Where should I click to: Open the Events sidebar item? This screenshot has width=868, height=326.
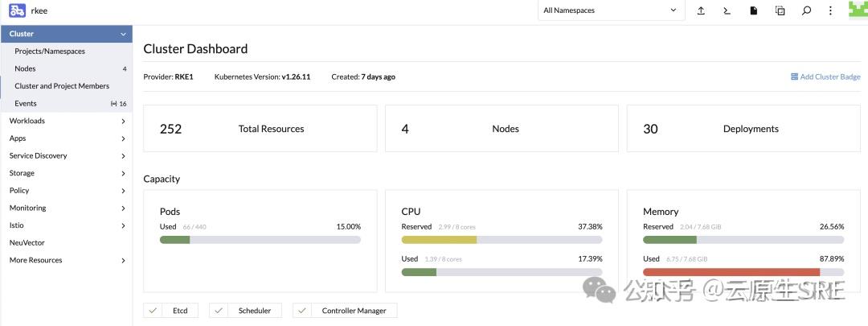(26, 104)
